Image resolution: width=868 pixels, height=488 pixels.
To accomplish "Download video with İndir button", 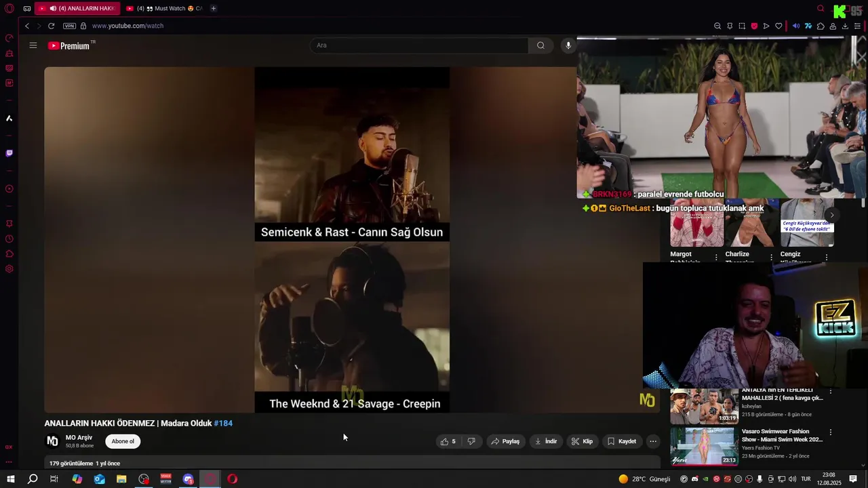I will point(546,441).
